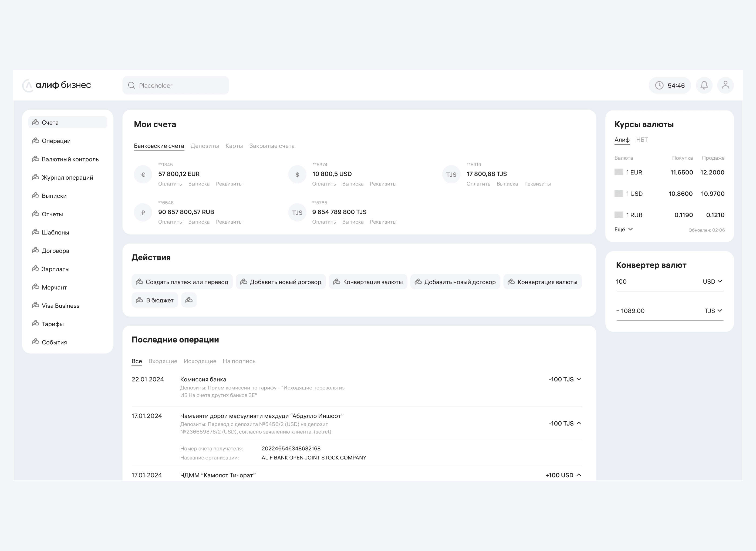
Task: Show Все operations tab
Action: (x=137, y=362)
